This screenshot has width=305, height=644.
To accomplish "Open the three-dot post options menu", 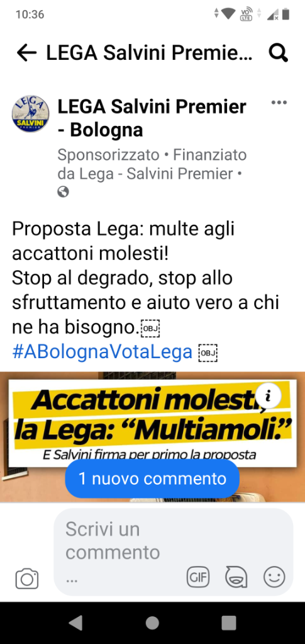I will coord(279,103).
